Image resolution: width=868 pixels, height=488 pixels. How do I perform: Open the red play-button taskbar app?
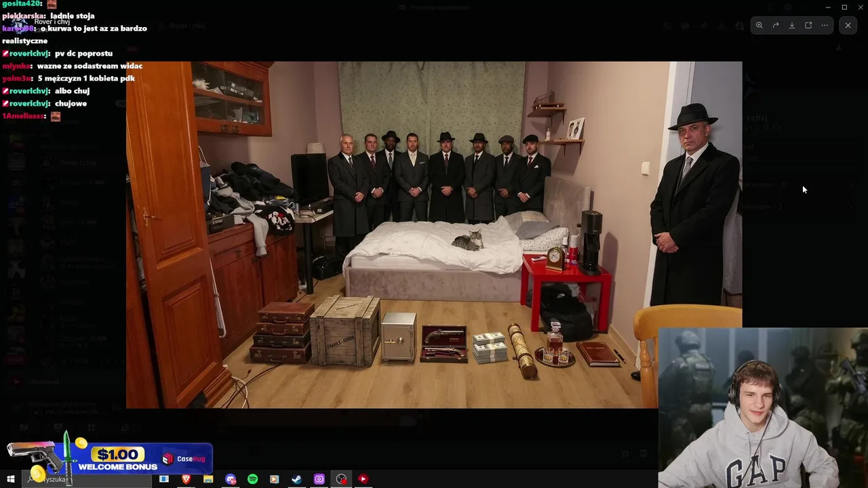[x=363, y=479]
